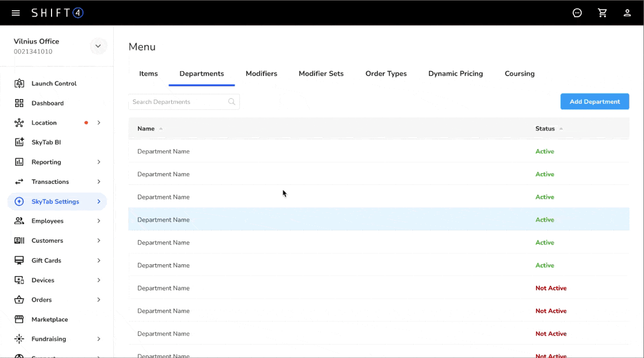
Task: Open the user account icon
Action: pos(627,13)
